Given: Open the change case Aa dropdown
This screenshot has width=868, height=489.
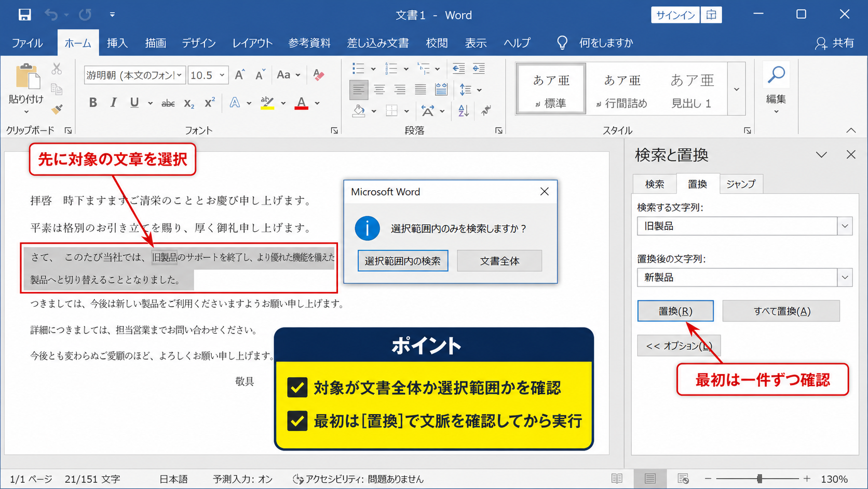Looking at the screenshot, I should [x=289, y=75].
